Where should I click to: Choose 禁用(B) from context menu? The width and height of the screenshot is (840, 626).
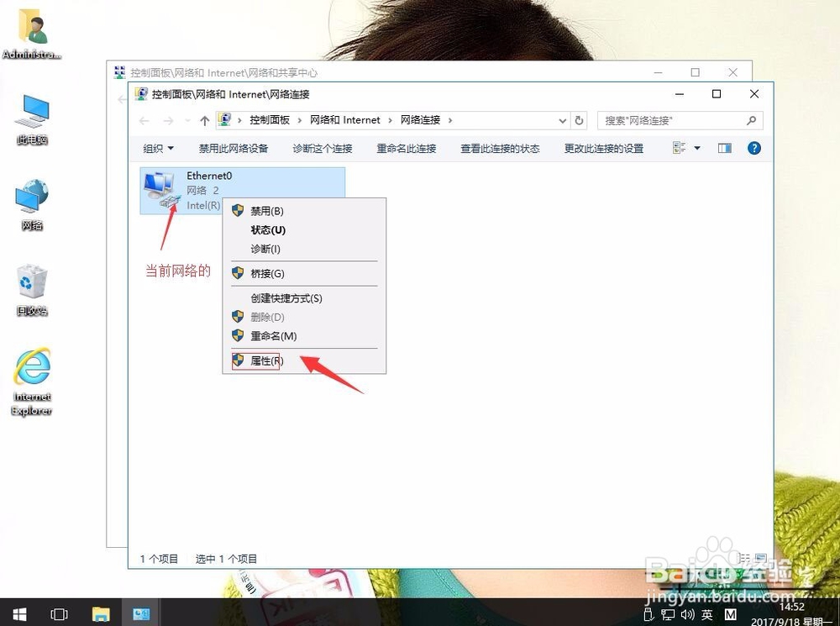(x=304, y=211)
